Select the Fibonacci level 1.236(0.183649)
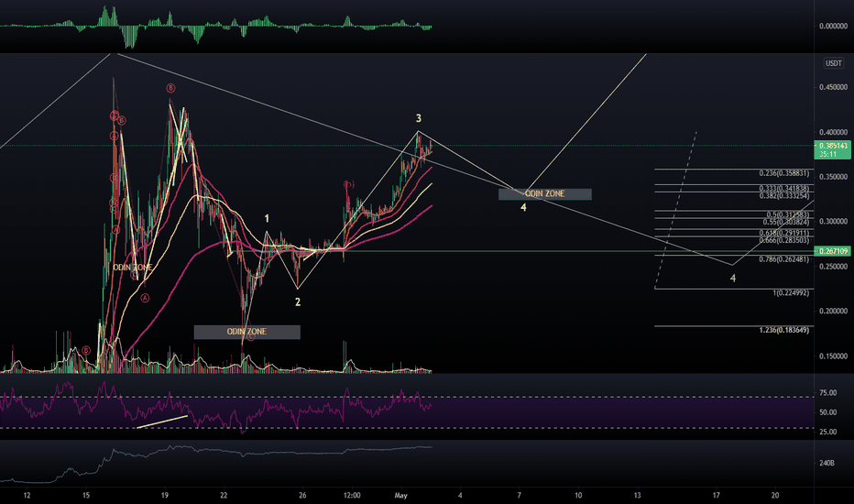Screen dimensions: 854x504 pos(783,330)
